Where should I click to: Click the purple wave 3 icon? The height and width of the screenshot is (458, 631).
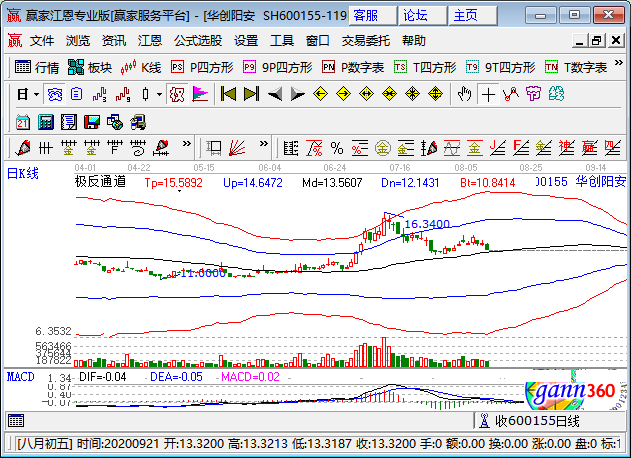coord(99,95)
